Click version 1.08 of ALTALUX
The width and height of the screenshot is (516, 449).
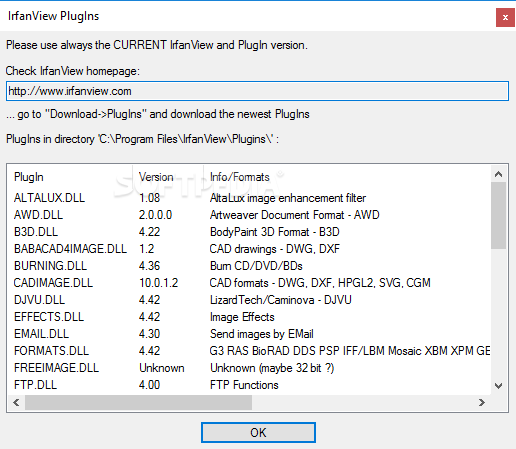(150, 198)
